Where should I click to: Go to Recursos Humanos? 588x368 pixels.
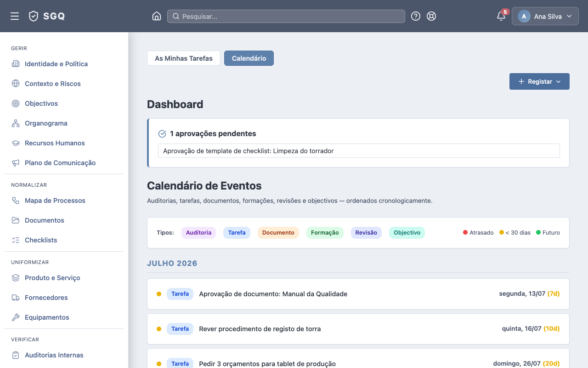tap(64, 143)
